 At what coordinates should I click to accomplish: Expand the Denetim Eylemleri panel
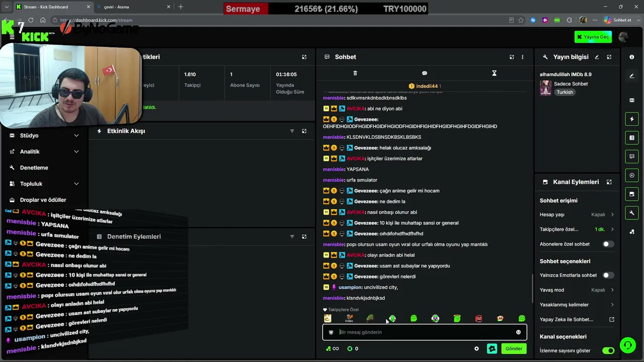click(304, 236)
